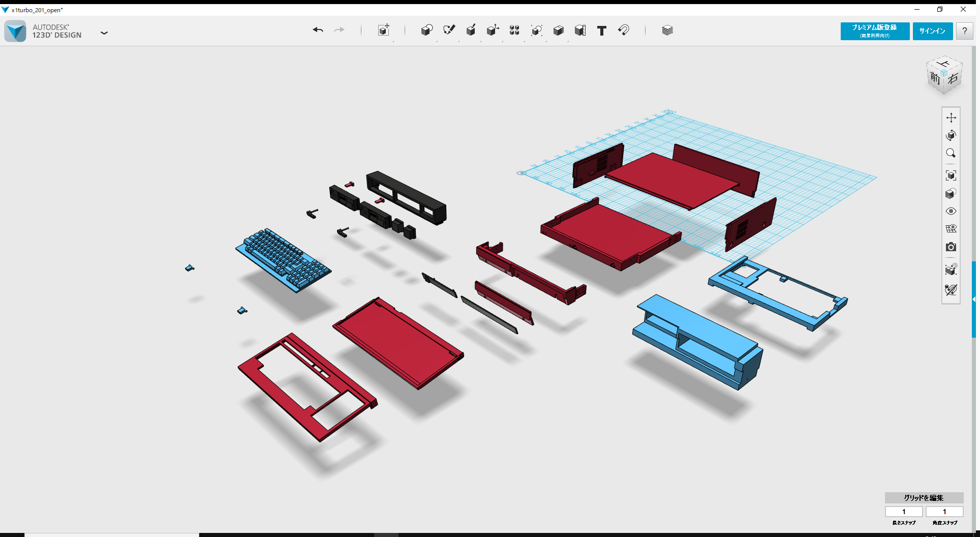Activate the Snap magnet tool
The height and width of the screenshot is (537, 980).
pos(624,31)
